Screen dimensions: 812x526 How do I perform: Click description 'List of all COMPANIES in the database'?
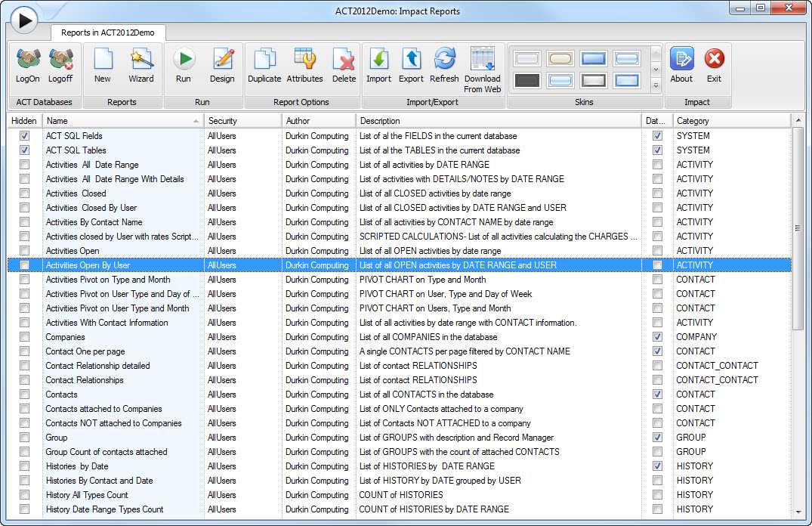tap(428, 337)
